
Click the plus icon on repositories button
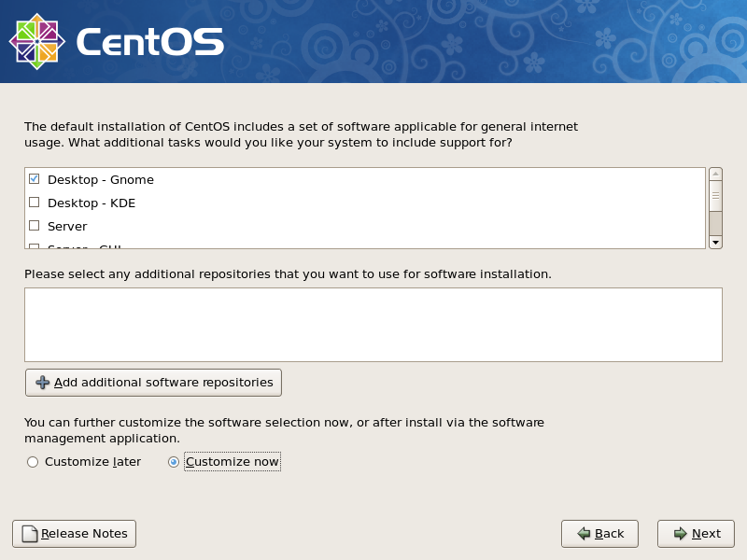point(42,383)
